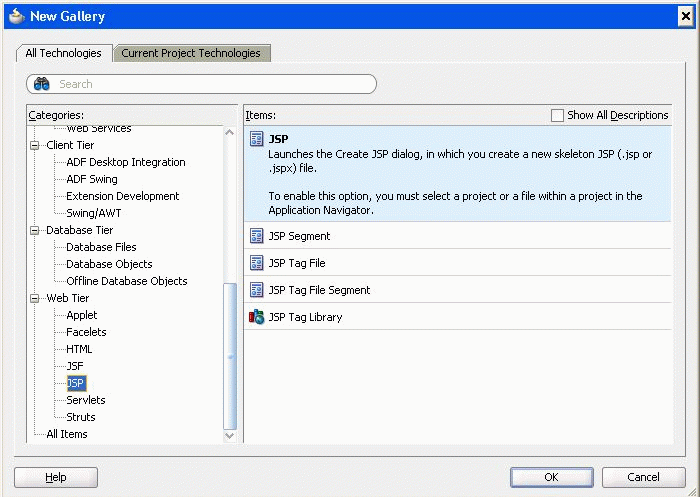
Task: Collapse the Database Tier category
Action: 35,230
